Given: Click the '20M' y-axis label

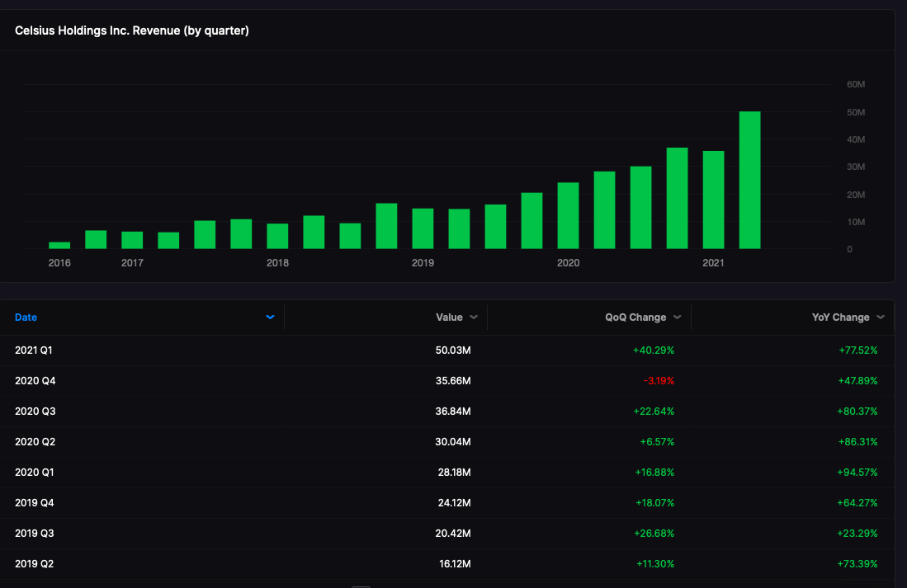Looking at the screenshot, I should (x=856, y=195).
